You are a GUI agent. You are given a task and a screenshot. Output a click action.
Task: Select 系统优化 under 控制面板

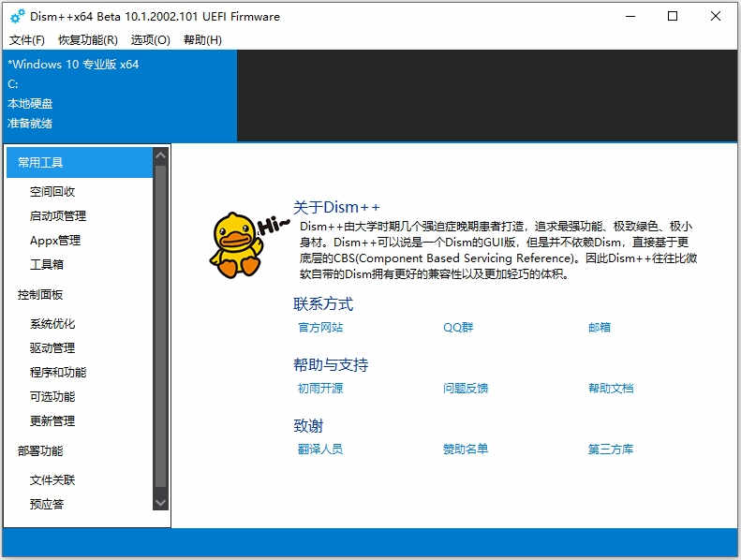point(52,324)
